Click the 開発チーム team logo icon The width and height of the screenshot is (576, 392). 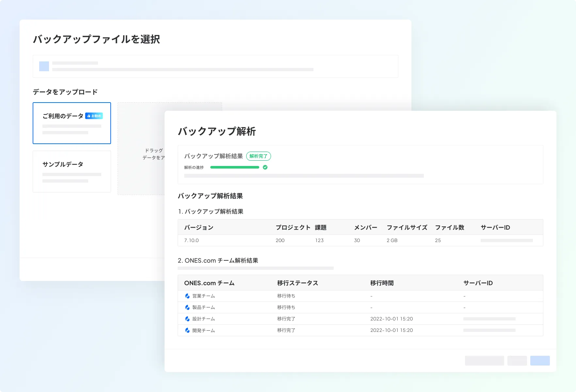[x=187, y=330]
